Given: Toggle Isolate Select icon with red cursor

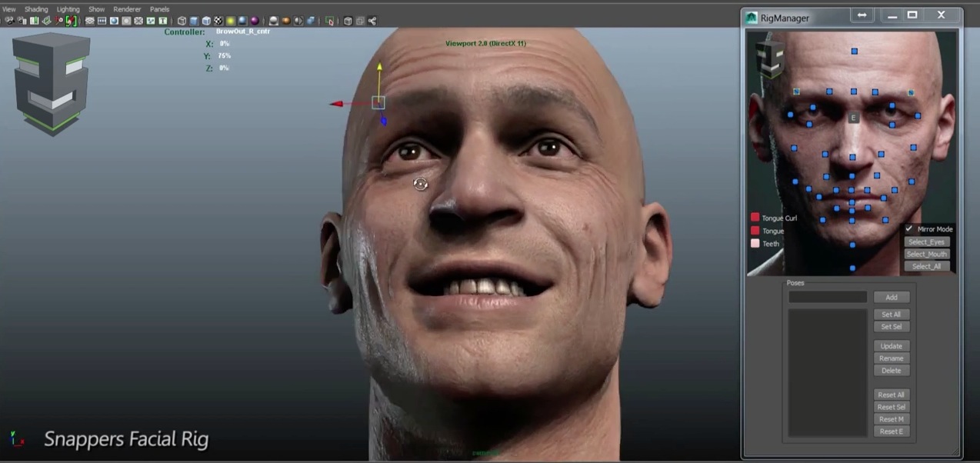Looking at the screenshot, I should (x=330, y=21).
